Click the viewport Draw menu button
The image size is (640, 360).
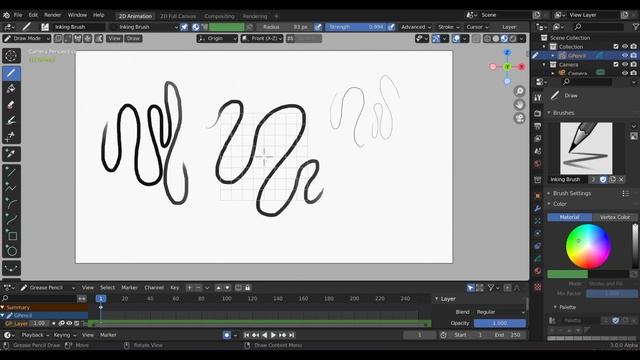133,38
